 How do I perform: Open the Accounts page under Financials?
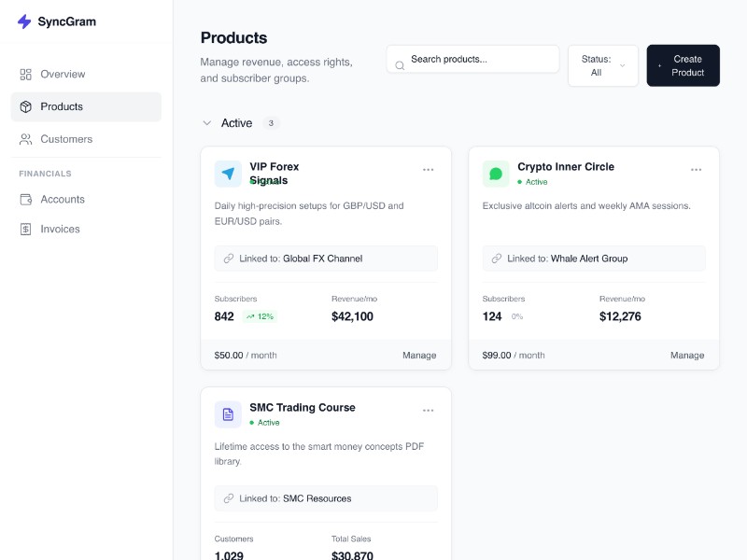click(x=63, y=199)
